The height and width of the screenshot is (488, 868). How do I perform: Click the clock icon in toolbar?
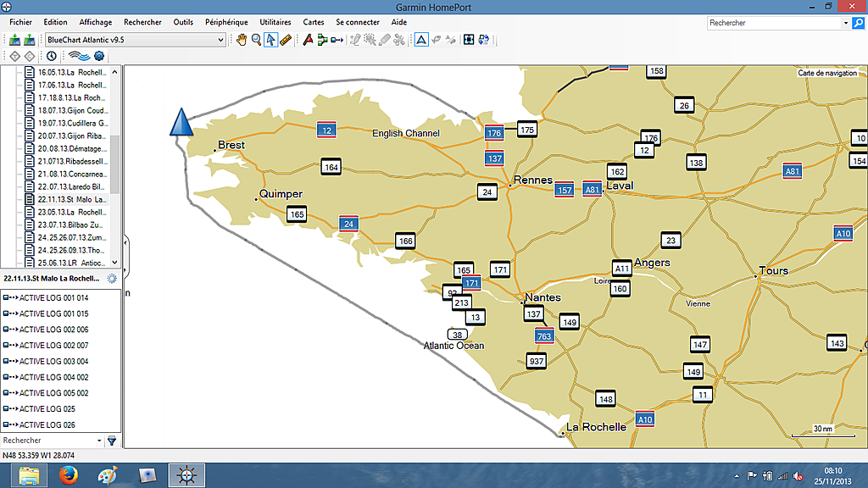[x=52, y=56]
